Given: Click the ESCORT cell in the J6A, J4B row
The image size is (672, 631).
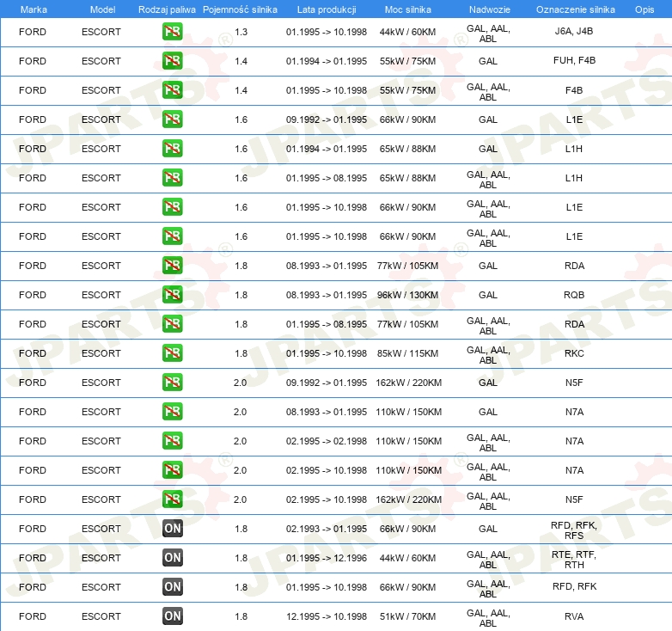Looking at the screenshot, I should coord(101,32).
